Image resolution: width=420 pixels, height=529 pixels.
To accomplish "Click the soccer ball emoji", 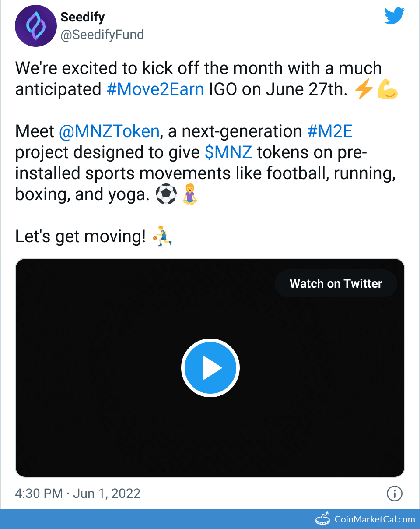I will click(x=166, y=194).
